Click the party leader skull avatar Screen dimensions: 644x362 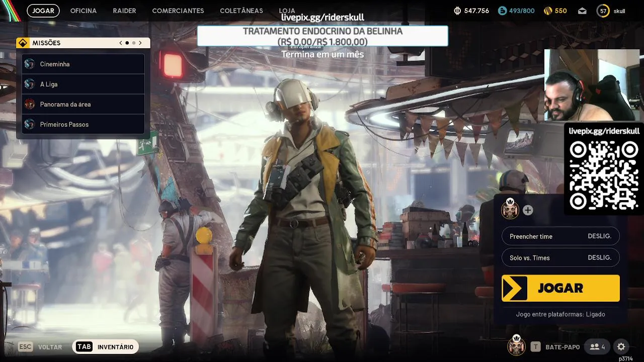pos(510,209)
